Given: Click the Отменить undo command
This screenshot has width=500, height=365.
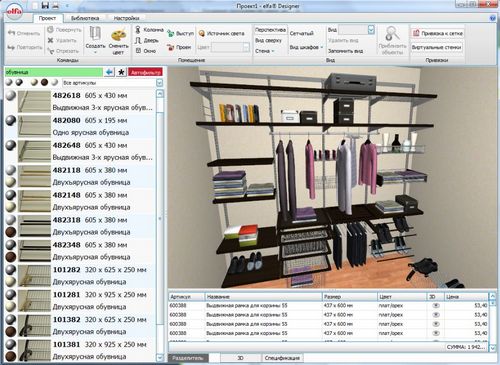Looking at the screenshot, I should pyautogui.click(x=24, y=33).
